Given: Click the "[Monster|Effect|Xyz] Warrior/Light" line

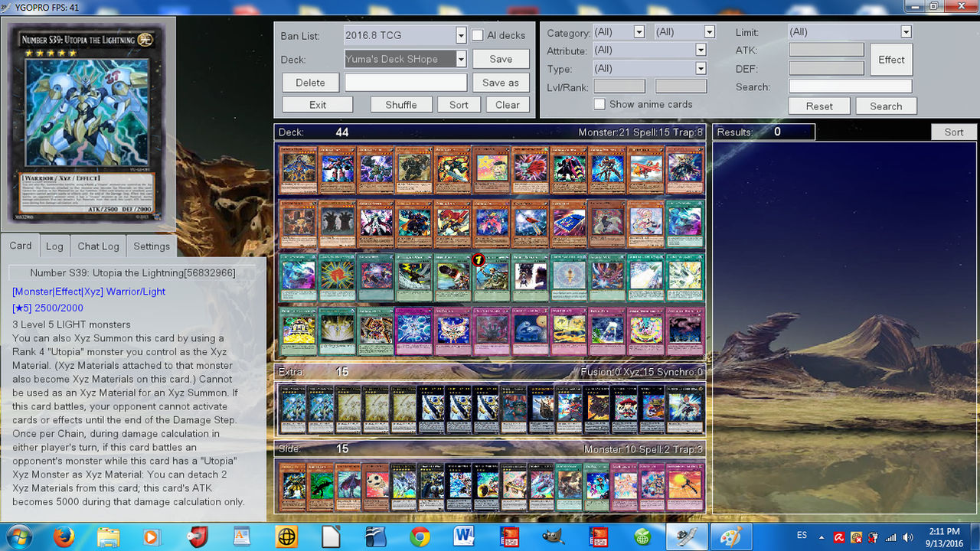Looking at the screenshot, I should pos(89,292).
